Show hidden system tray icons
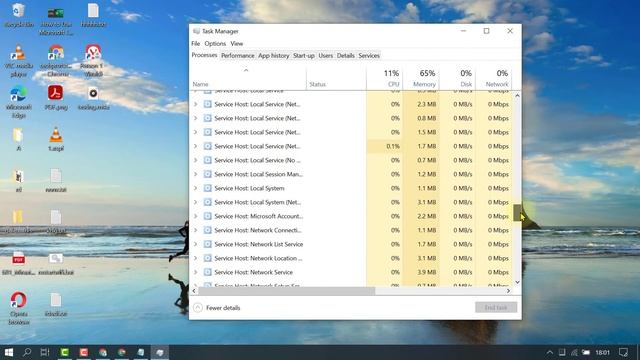The width and height of the screenshot is (640, 360). point(550,352)
